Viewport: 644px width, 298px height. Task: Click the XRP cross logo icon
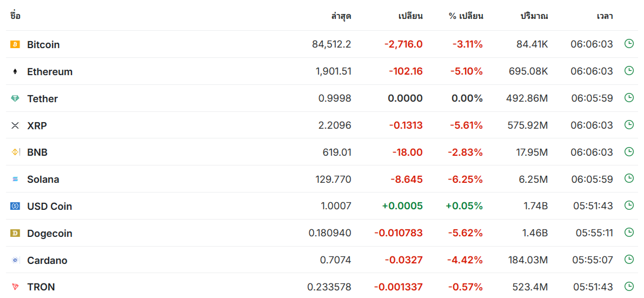tap(15, 126)
